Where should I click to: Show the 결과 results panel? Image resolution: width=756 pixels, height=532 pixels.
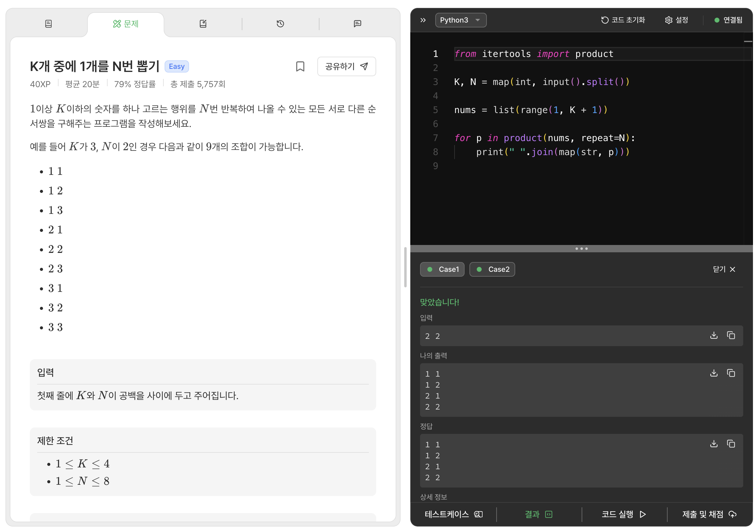coord(539,514)
